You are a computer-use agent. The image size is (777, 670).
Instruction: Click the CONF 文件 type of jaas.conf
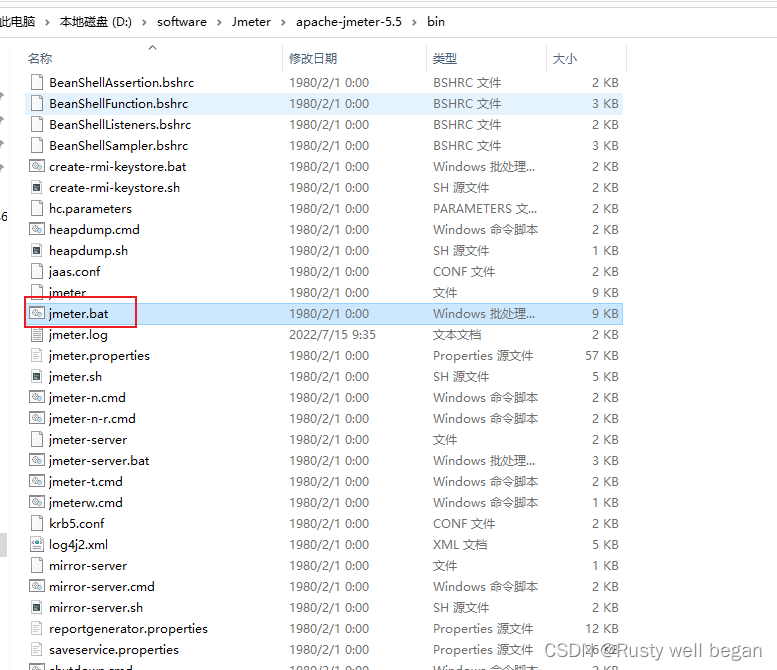pyautogui.click(x=464, y=272)
